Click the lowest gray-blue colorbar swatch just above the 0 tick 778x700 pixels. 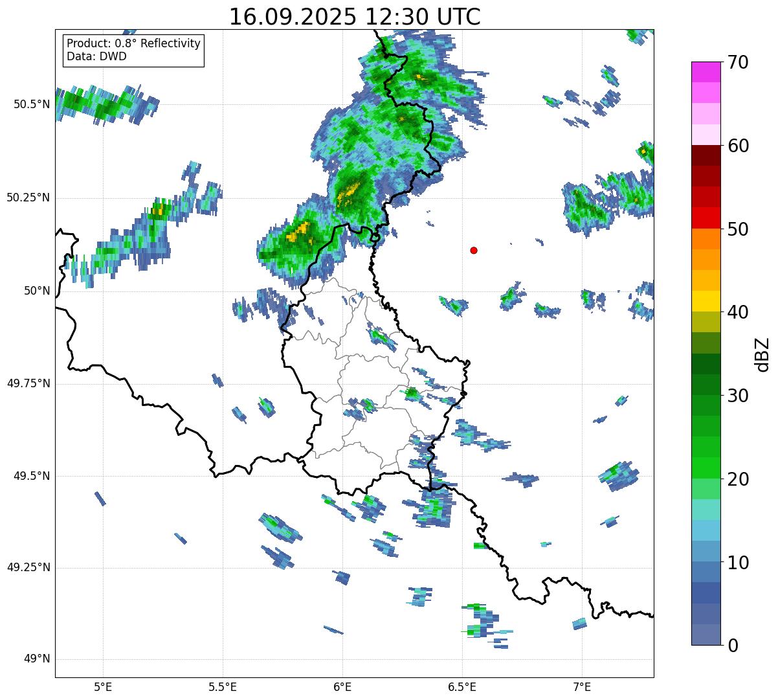pyautogui.click(x=706, y=635)
